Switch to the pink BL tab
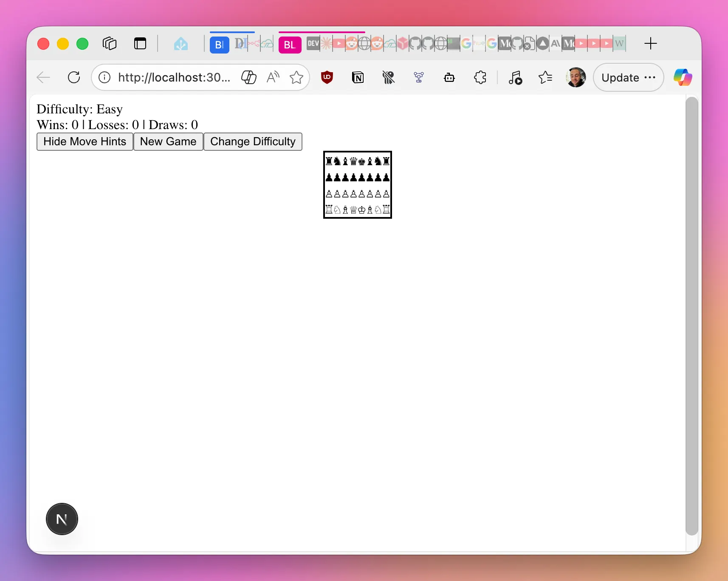Screen dimensions: 728x581 (x=290, y=45)
